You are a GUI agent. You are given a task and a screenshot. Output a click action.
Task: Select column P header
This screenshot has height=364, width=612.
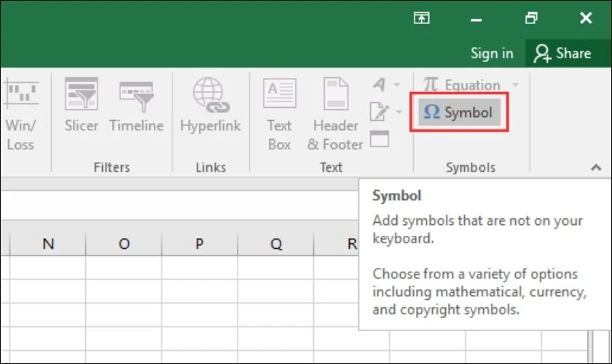pyautogui.click(x=199, y=244)
